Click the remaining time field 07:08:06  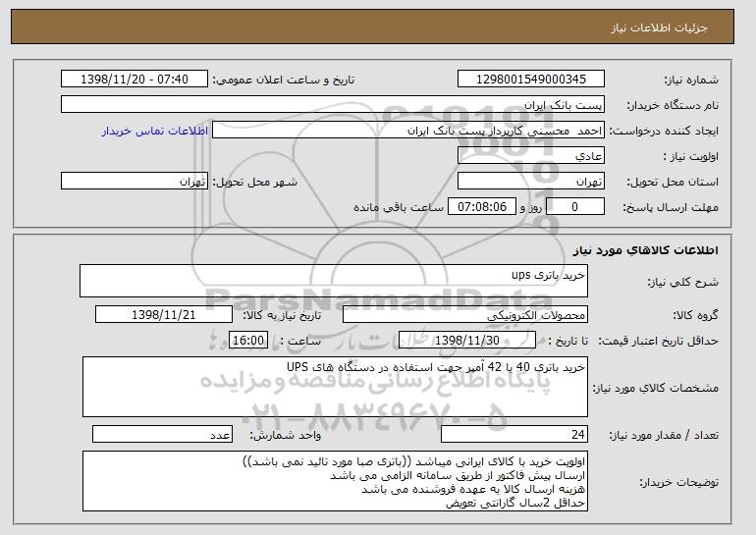(x=482, y=207)
